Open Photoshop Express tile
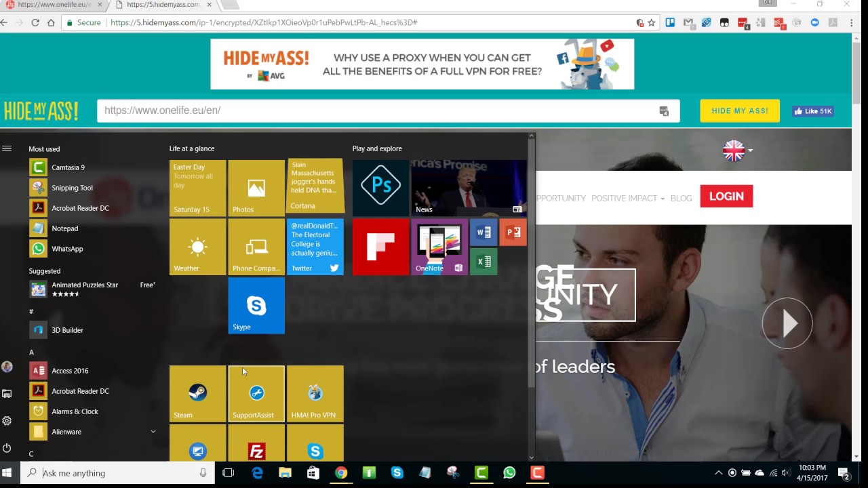 (x=380, y=188)
